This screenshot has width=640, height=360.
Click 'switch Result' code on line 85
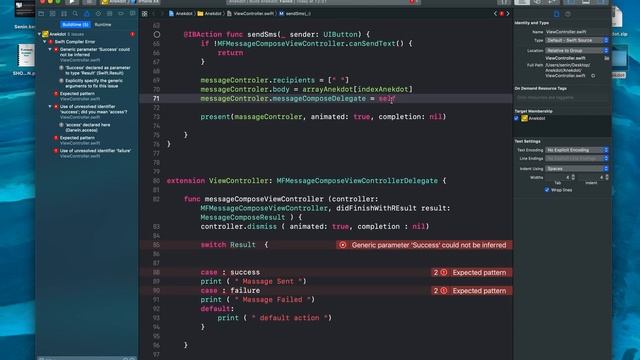[x=228, y=245]
